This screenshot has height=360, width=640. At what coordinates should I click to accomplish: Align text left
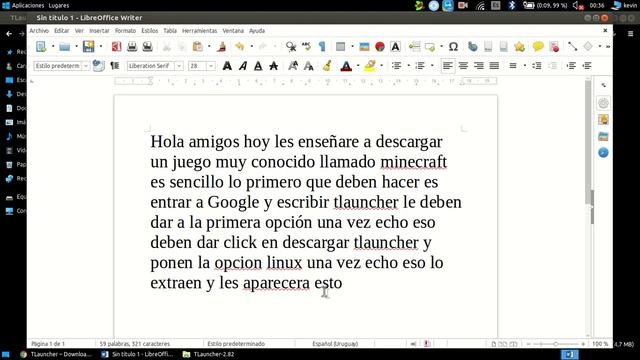tap(448, 66)
